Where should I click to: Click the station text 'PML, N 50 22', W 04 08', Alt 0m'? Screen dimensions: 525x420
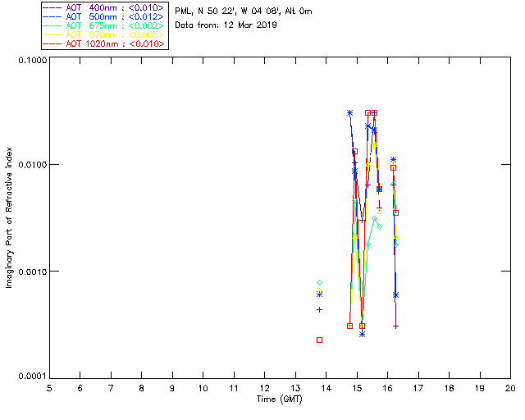point(244,11)
